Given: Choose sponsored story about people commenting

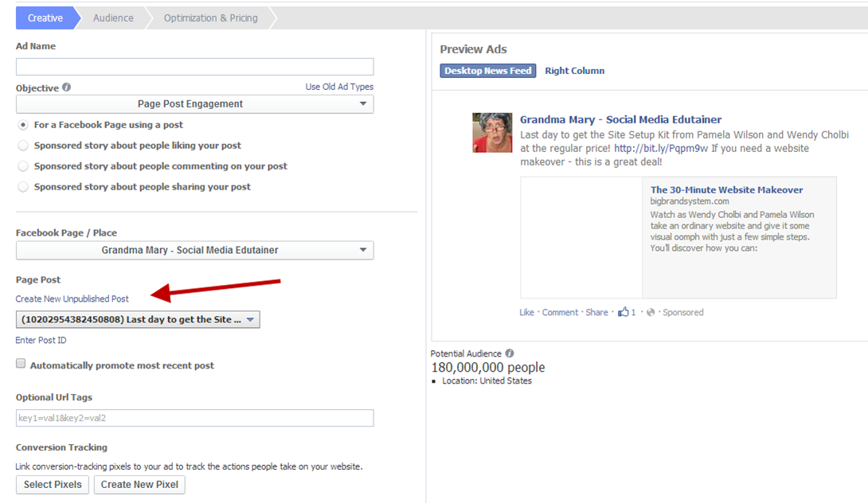Looking at the screenshot, I should click(x=23, y=166).
